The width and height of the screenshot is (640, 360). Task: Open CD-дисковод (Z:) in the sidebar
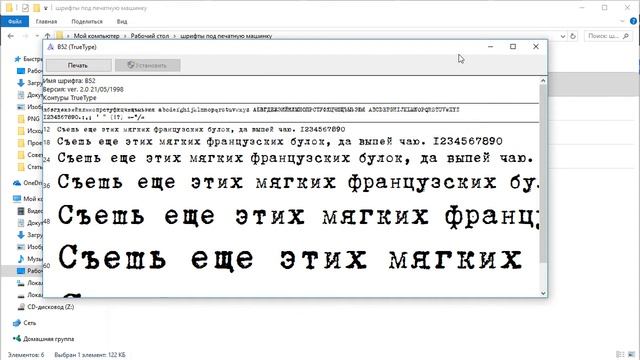click(46, 307)
